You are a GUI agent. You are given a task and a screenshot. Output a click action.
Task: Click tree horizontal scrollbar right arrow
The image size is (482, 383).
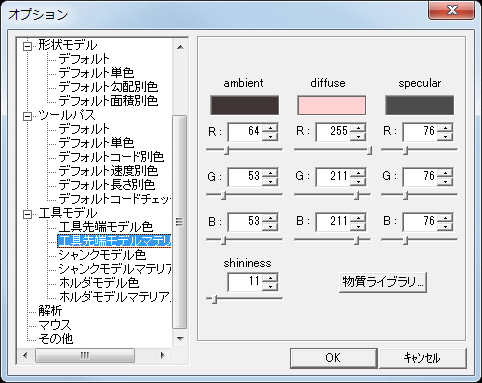click(163, 356)
